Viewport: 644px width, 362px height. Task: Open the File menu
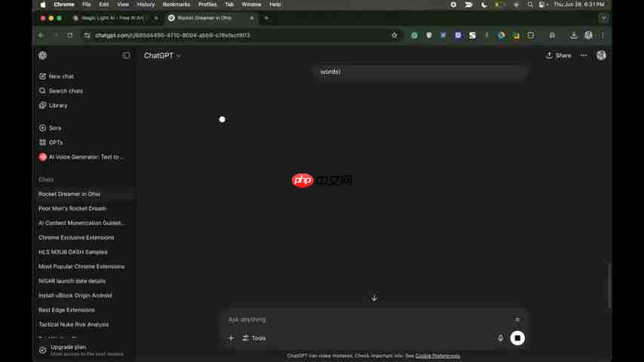pyautogui.click(x=86, y=5)
